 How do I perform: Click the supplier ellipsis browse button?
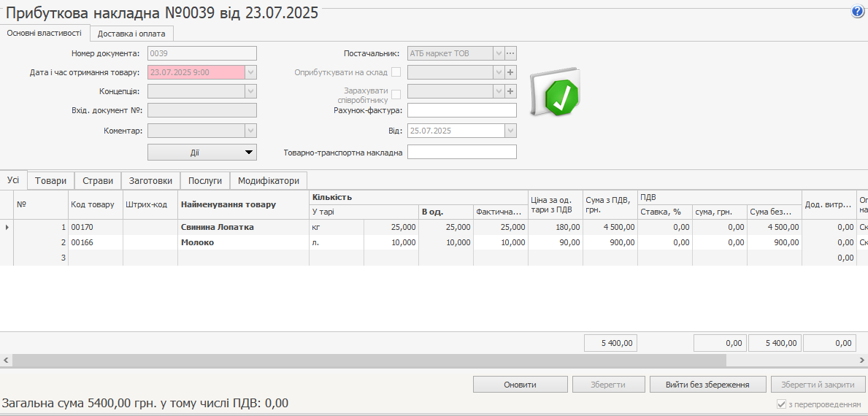tap(511, 53)
